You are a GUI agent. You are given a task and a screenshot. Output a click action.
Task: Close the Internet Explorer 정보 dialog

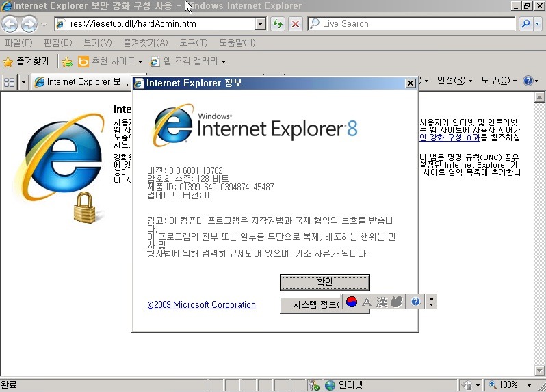pyautogui.click(x=411, y=83)
